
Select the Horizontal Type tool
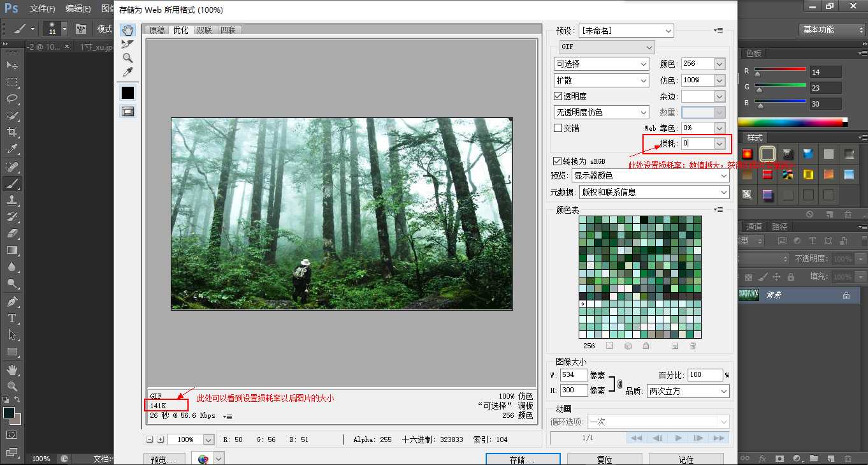(12, 318)
